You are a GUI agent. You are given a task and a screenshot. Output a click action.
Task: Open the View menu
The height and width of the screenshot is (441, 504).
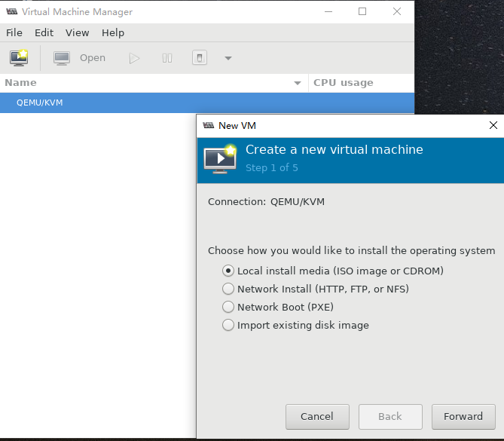click(77, 33)
